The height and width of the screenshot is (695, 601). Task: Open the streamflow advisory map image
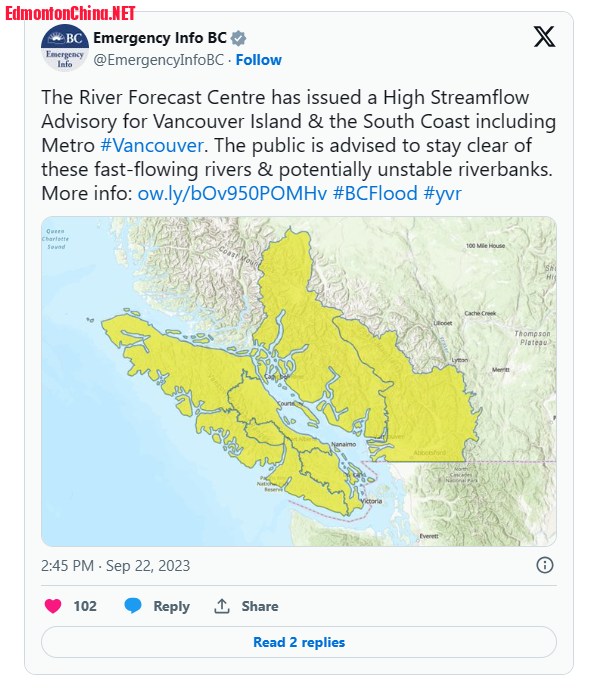(299, 381)
